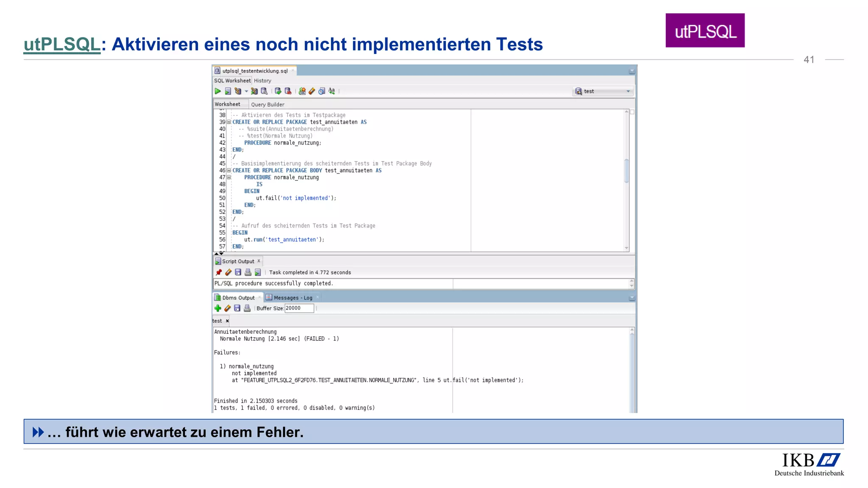Click the 'ut.run('test_annuitaeten');' code on line 56
Image resolution: width=868 pixels, height=488 pixels.
tap(284, 240)
